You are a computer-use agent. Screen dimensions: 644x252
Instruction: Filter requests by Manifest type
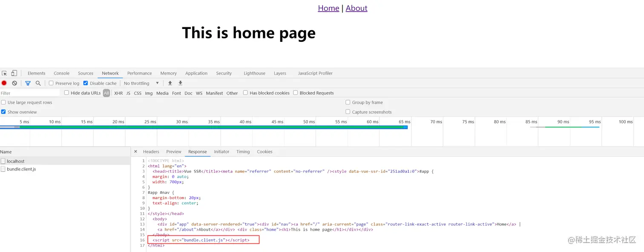(x=214, y=93)
